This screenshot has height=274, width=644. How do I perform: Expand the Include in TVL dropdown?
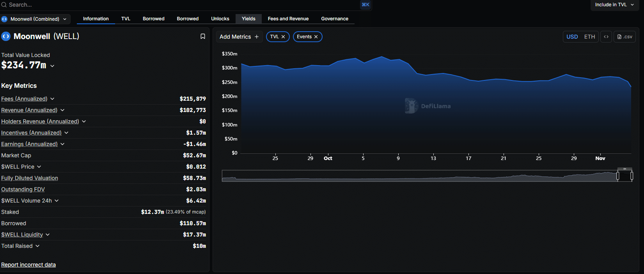click(x=614, y=5)
